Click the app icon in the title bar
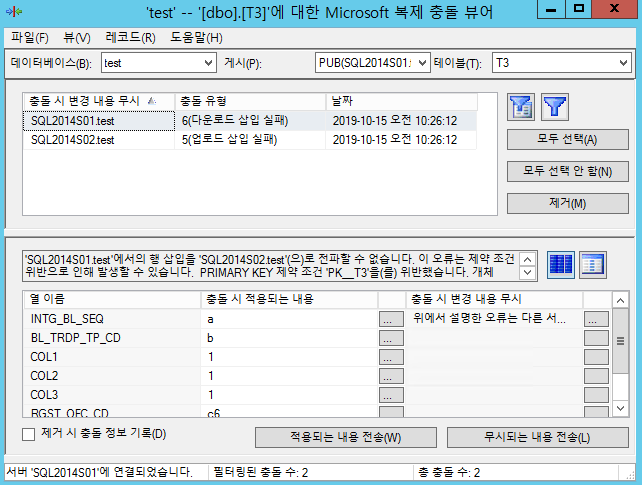Viewport: 642px width, 485px height. pos(14,11)
